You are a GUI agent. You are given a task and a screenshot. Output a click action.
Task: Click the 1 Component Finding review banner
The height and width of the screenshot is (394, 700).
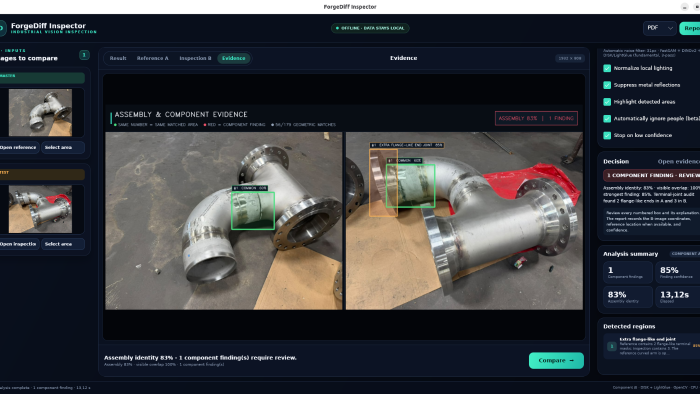652,175
